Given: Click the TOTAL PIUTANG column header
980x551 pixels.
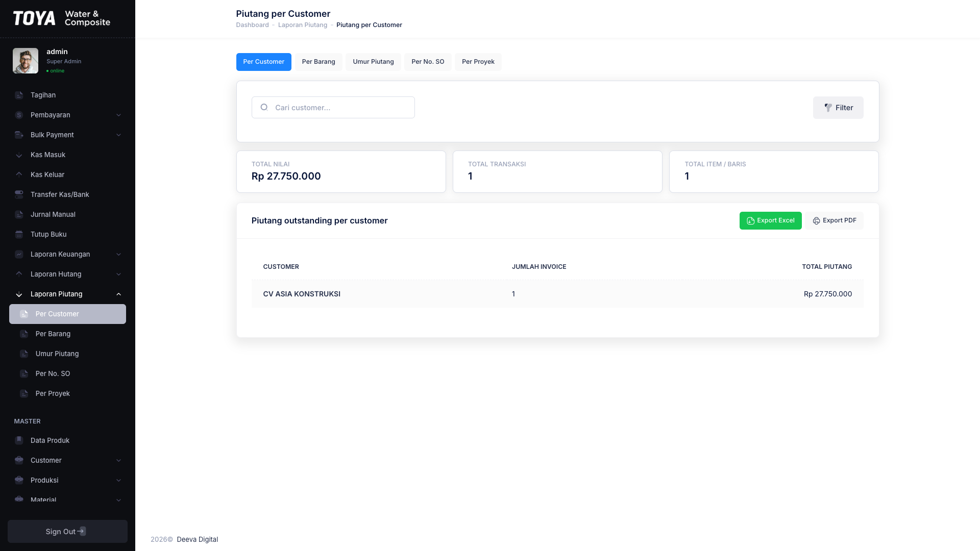Looking at the screenshot, I should point(826,267).
